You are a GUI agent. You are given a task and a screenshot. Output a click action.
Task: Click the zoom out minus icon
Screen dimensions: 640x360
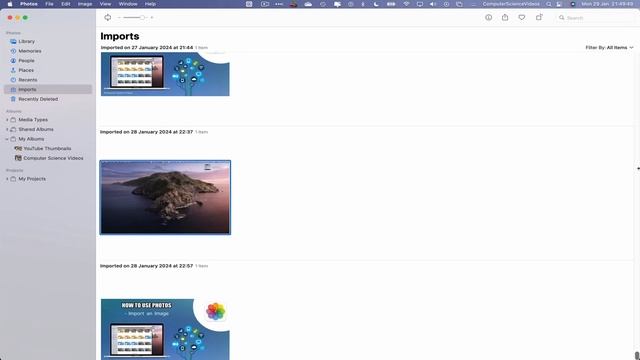(119, 18)
